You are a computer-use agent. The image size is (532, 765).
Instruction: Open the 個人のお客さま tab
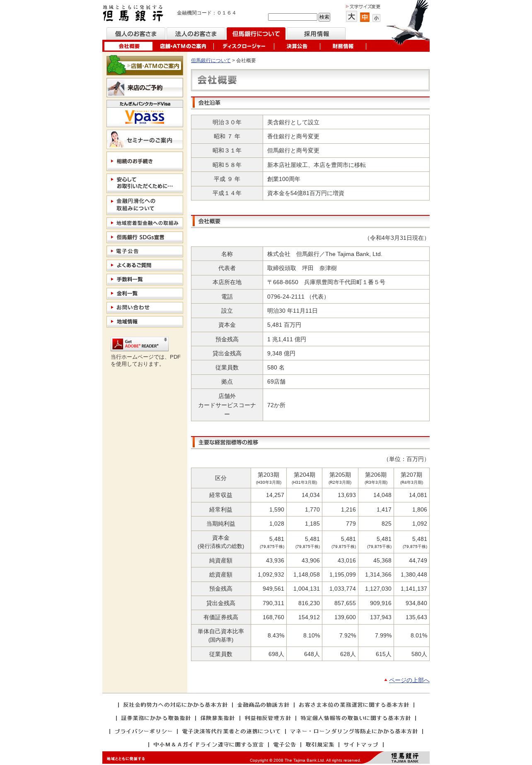(x=136, y=34)
